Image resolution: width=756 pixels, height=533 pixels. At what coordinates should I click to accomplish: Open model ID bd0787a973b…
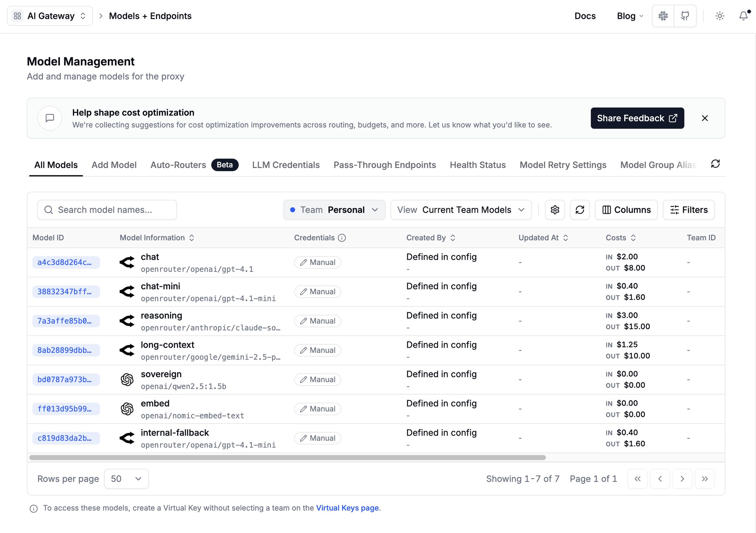(66, 379)
